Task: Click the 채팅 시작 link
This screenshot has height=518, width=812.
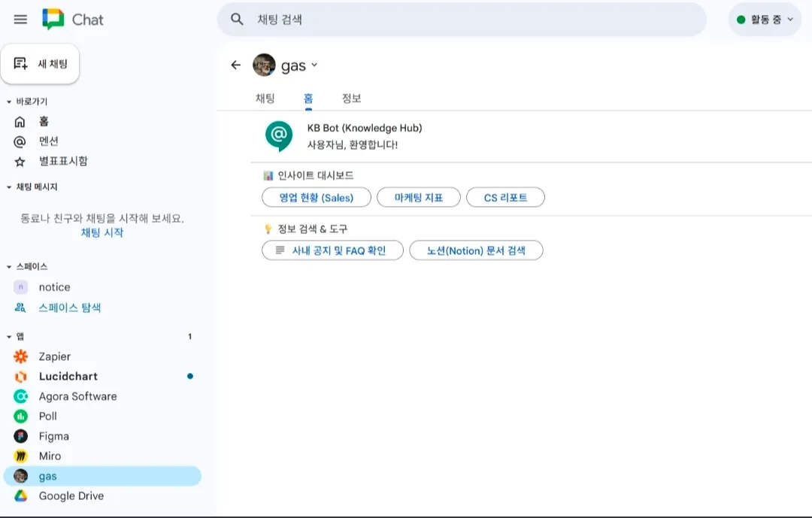Action: coord(102,232)
